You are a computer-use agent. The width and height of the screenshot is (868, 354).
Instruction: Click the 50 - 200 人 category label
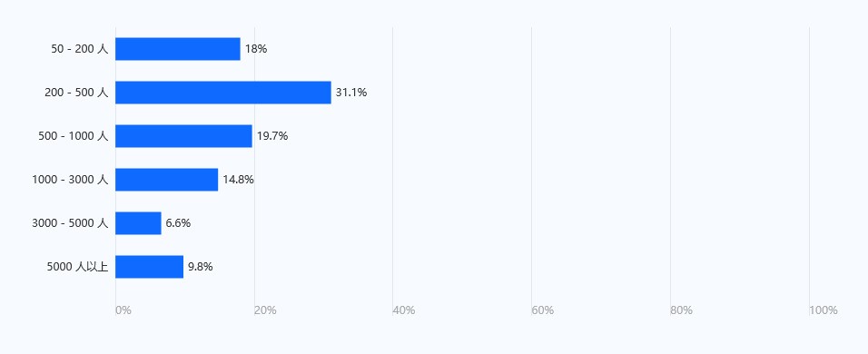(x=80, y=49)
